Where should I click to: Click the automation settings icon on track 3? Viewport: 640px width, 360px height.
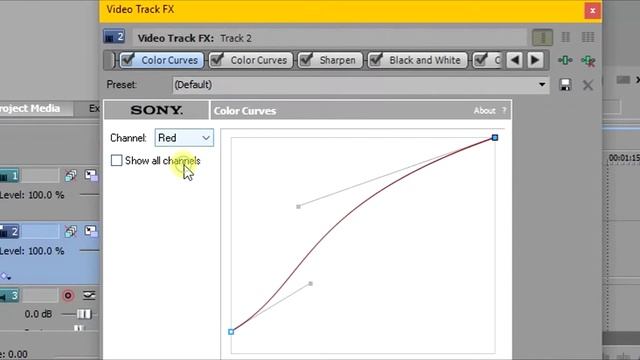(89, 295)
